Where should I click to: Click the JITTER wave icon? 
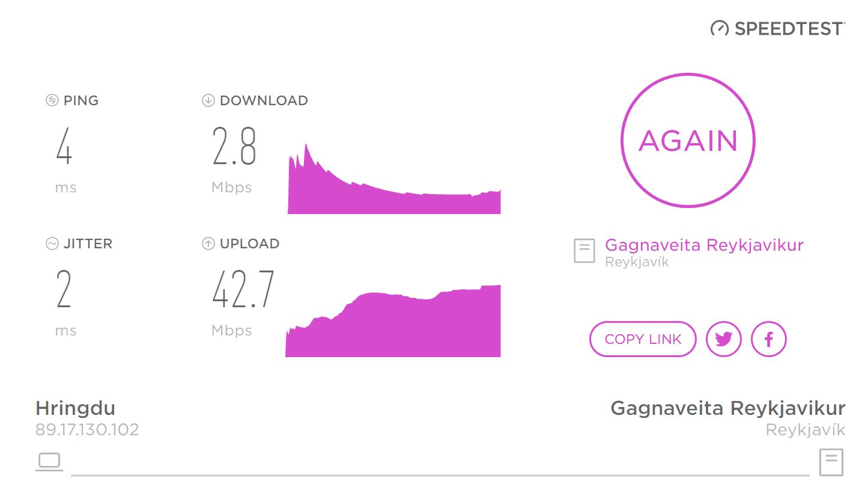pyautogui.click(x=51, y=243)
